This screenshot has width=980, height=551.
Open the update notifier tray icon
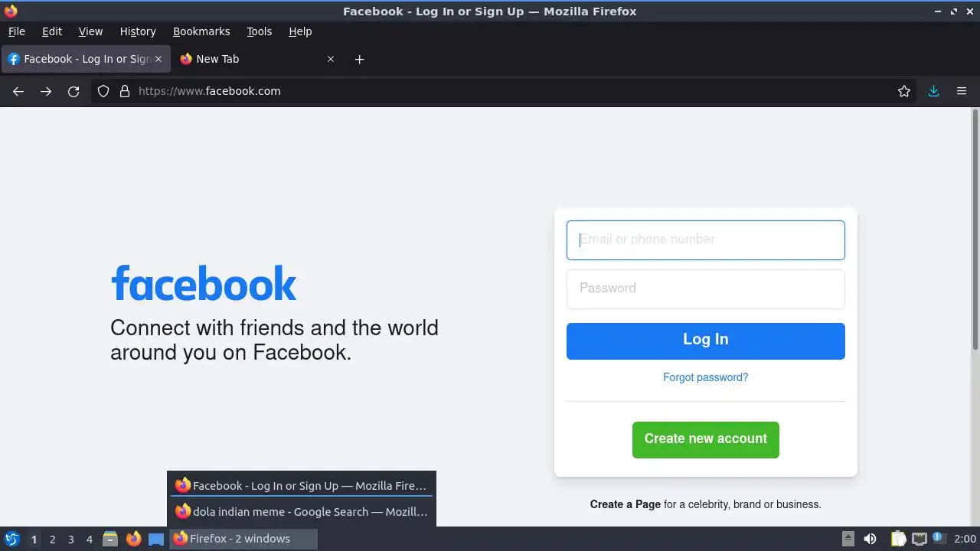click(939, 539)
